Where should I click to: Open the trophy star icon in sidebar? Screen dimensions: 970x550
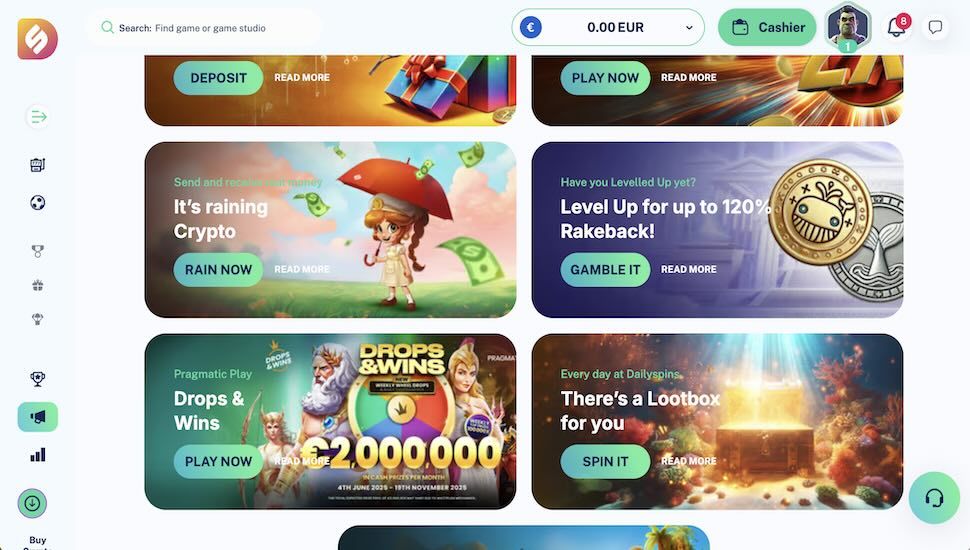pos(38,379)
